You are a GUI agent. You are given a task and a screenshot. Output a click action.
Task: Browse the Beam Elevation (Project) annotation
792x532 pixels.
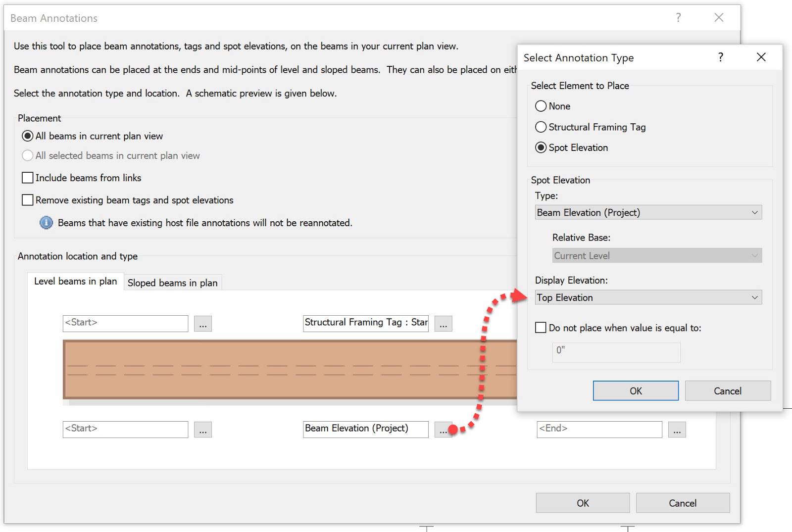[443, 430]
